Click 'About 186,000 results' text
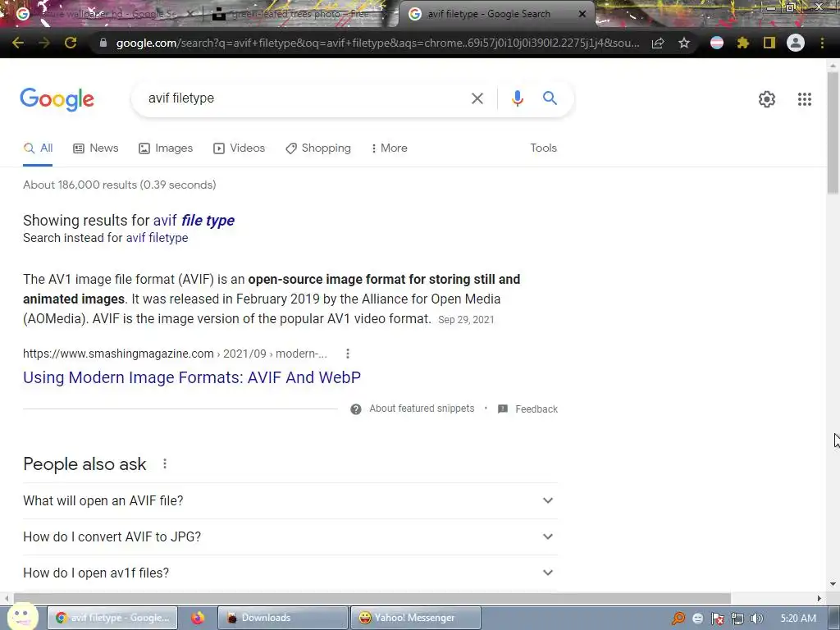 click(x=80, y=185)
